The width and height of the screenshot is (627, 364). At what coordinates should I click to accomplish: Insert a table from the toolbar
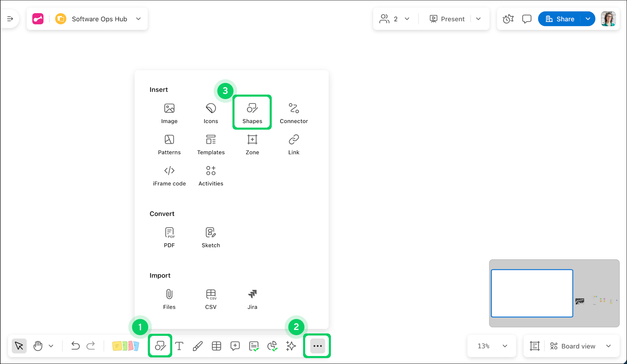(216, 346)
